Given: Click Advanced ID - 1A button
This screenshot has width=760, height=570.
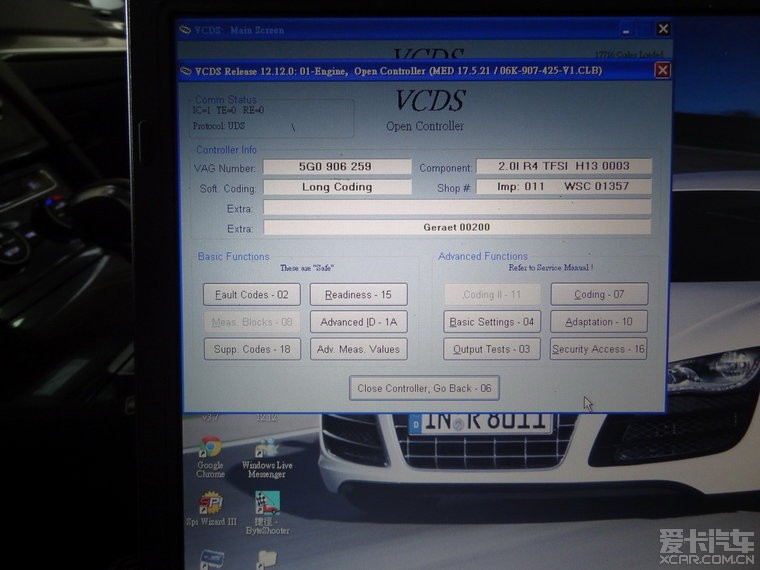Looking at the screenshot, I should [x=358, y=322].
